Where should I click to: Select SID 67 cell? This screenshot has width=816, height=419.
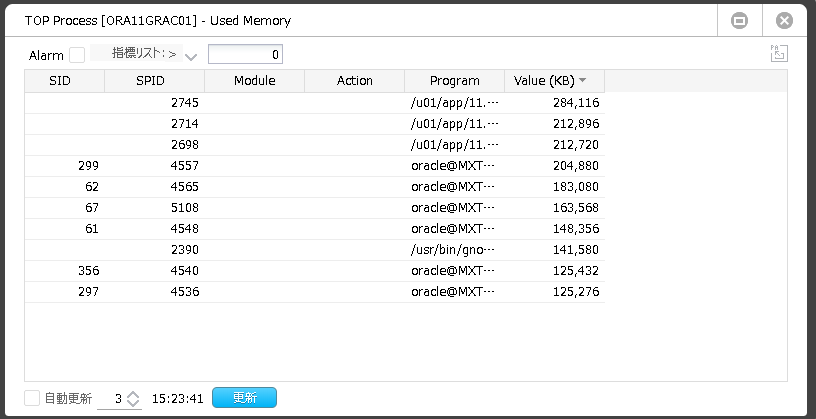tap(65, 208)
